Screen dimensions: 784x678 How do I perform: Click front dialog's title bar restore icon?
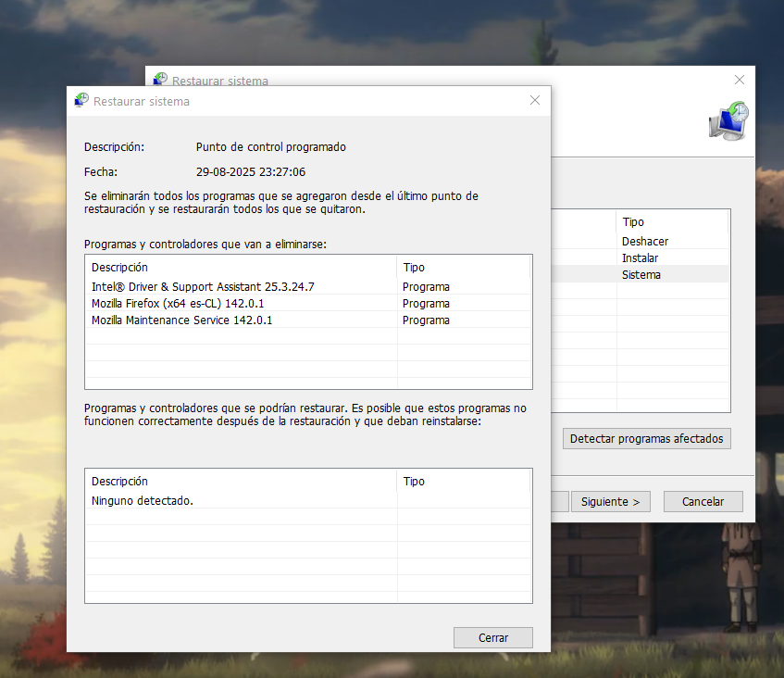click(81, 100)
